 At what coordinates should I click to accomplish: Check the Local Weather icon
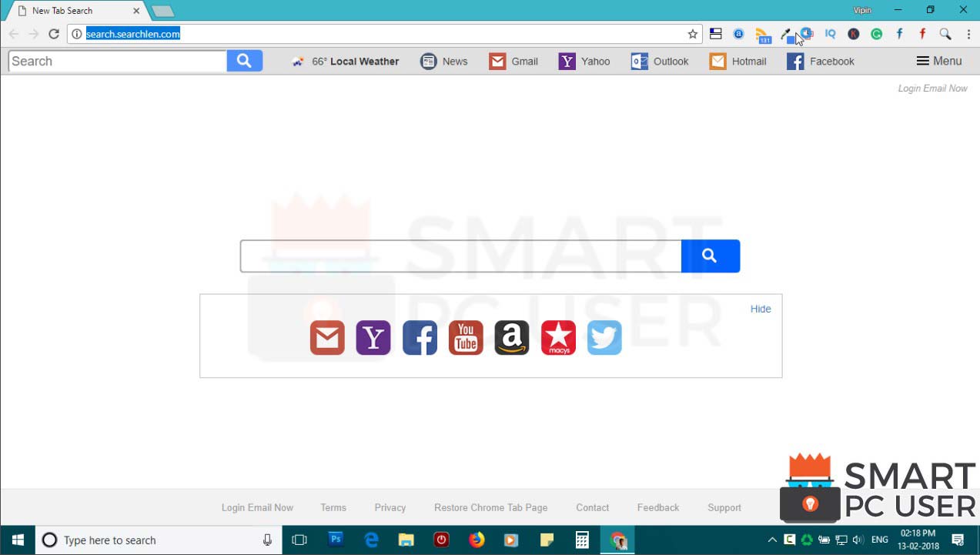click(x=297, y=61)
